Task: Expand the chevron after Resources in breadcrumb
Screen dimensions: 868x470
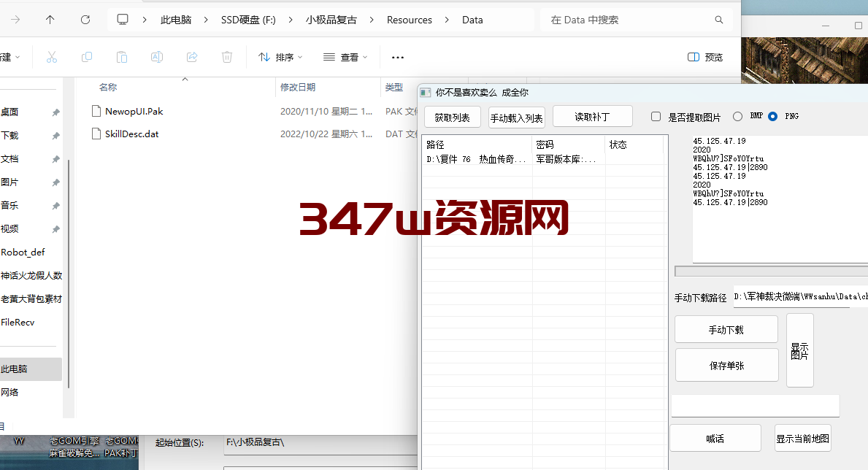Action: pyautogui.click(x=447, y=20)
